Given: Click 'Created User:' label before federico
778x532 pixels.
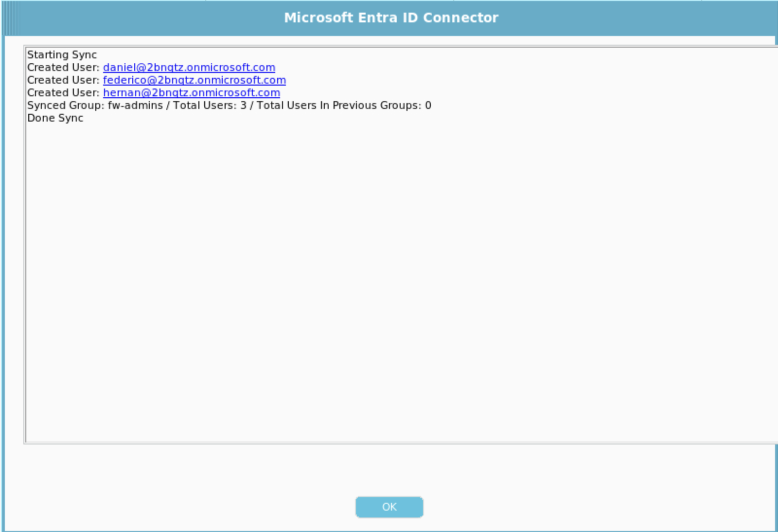Looking at the screenshot, I should coord(63,80).
